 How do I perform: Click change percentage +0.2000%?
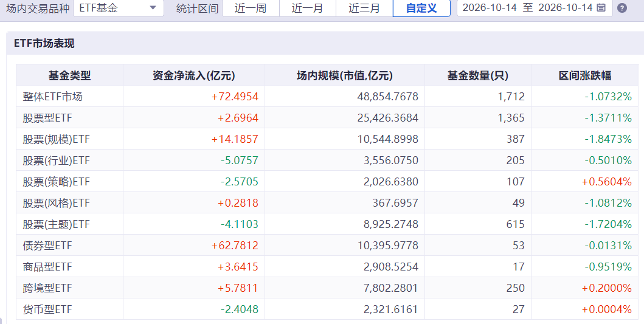click(607, 288)
